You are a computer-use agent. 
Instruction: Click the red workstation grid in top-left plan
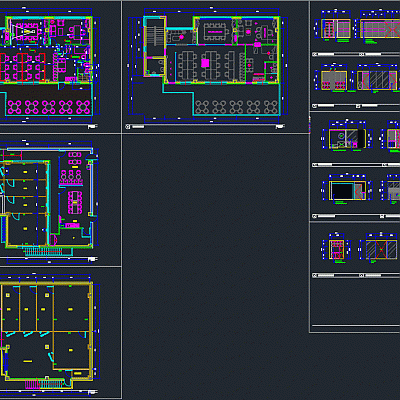22,67
